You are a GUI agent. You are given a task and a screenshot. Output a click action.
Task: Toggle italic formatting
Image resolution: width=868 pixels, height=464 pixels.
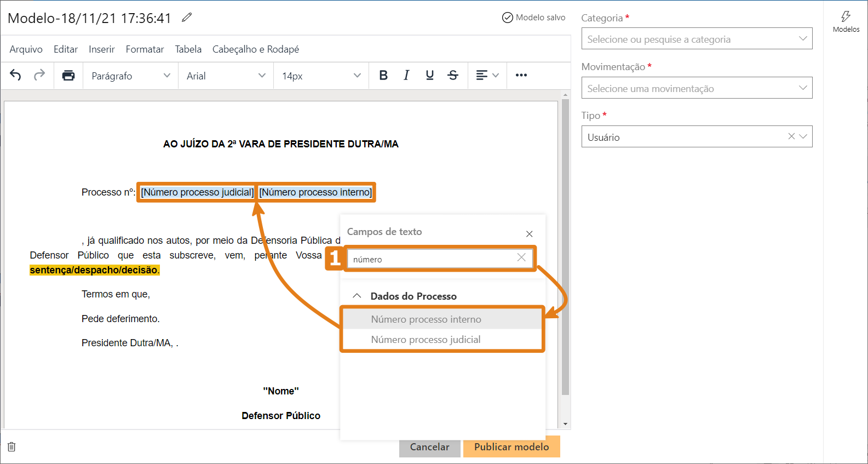[406, 75]
